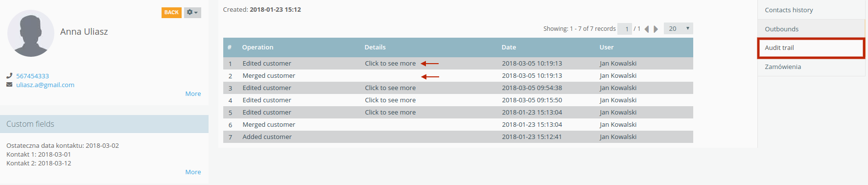Click to see more on row 4
This screenshot has width=868, height=185.
[390, 100]
